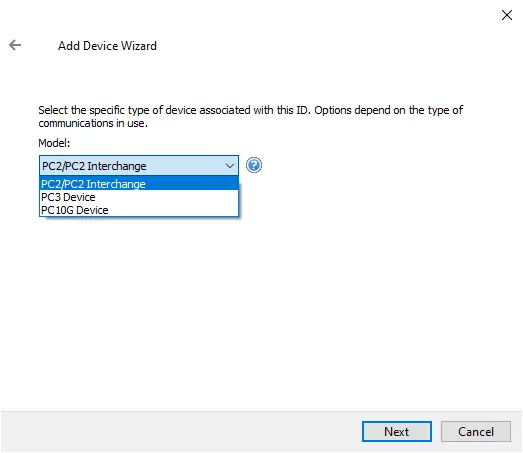Choose PC2/PC2 Interchange from the list
The height and width of the screenshot is (453, 523).
click(139, 184)
